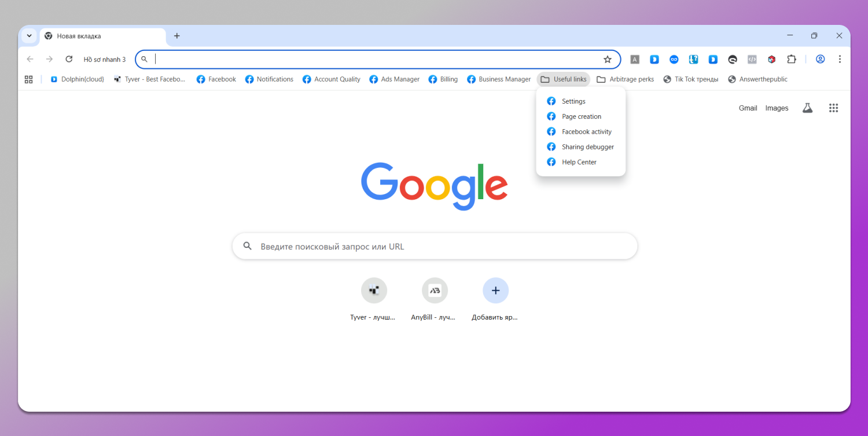Click the Google Labs flask icon
The height and width of the screenshot is (436, 868).
(807, 108)
